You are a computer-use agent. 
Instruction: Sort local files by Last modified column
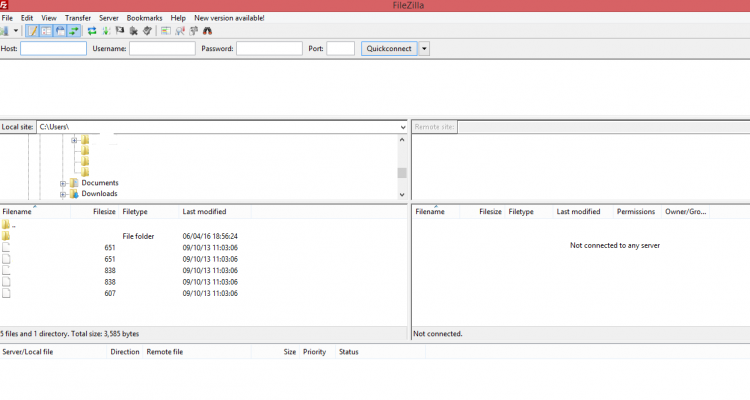coord(215,211)
